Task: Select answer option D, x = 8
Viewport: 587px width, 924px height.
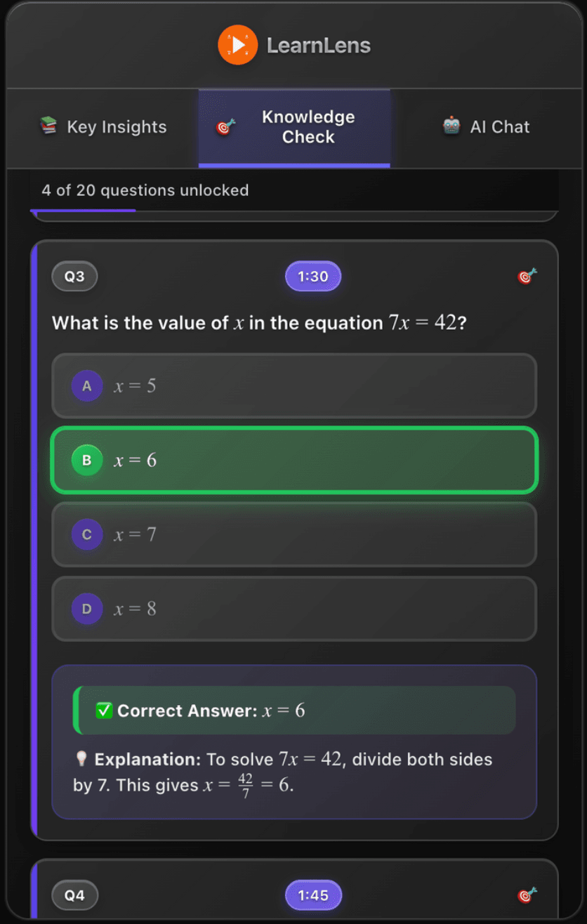Action: (293, 609)
